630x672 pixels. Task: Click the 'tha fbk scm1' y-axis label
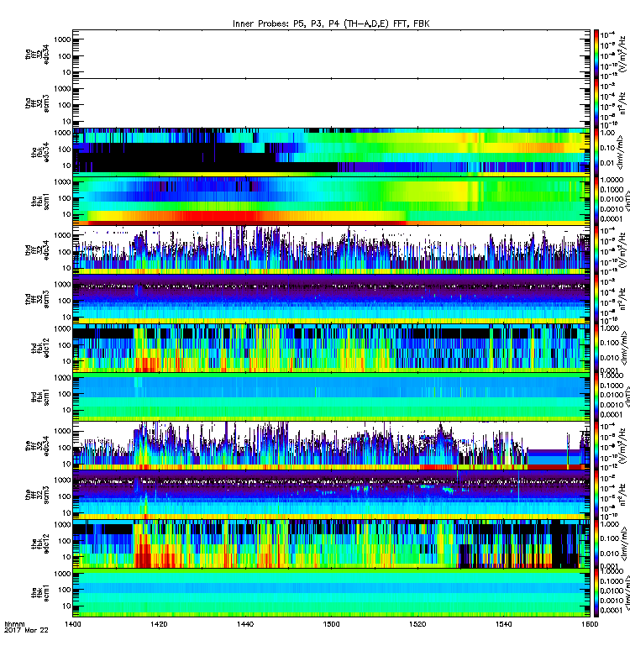[x=40, y=201]
